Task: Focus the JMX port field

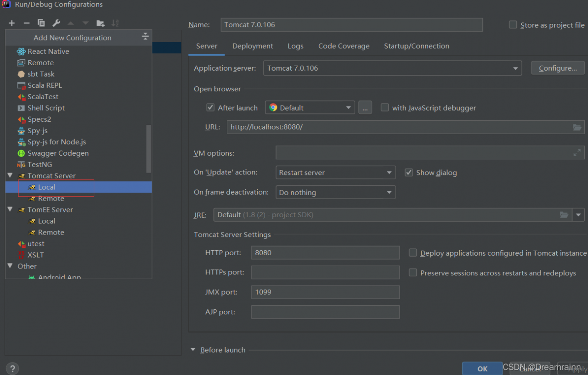Action: coord(325,292)
